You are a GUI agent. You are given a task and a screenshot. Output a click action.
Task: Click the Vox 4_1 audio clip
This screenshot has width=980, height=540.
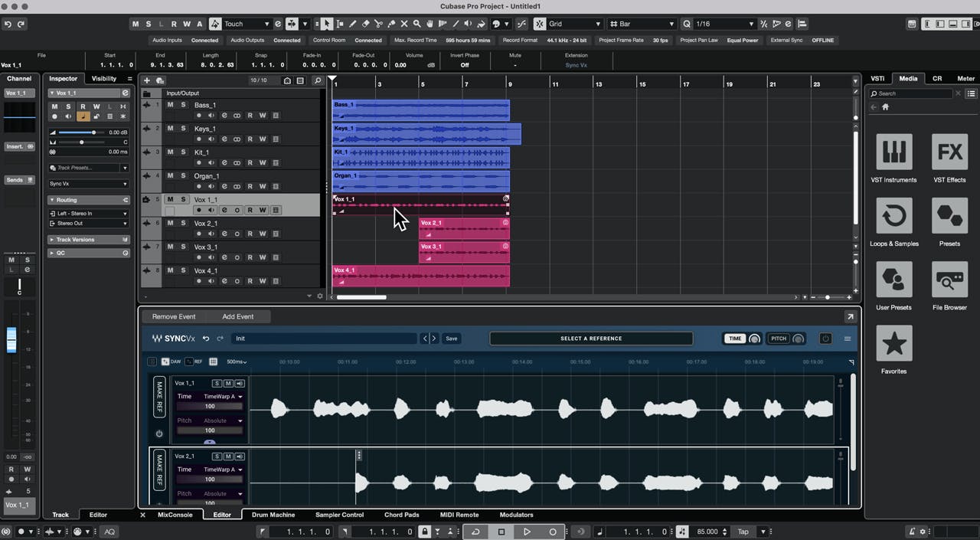point(421,276)
